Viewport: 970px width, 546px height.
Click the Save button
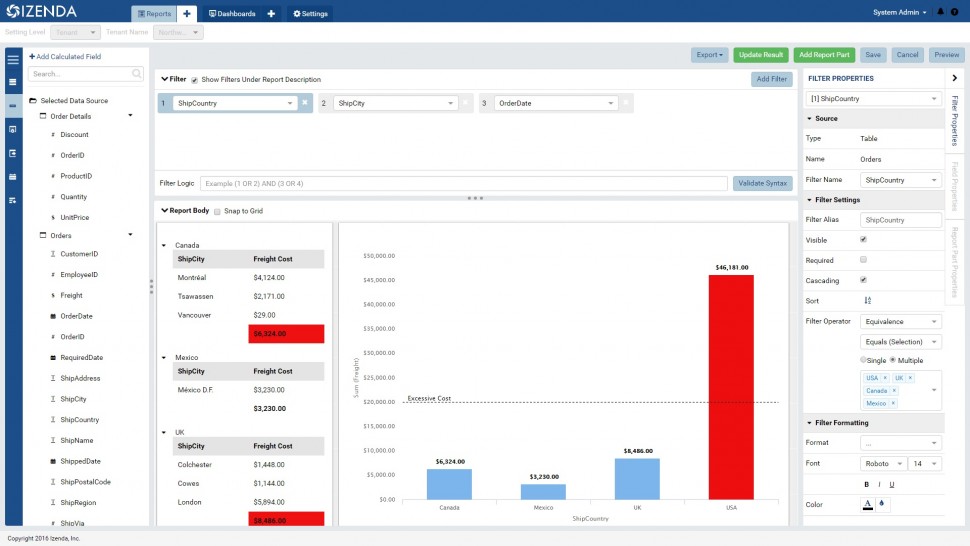tap(873, 55)
